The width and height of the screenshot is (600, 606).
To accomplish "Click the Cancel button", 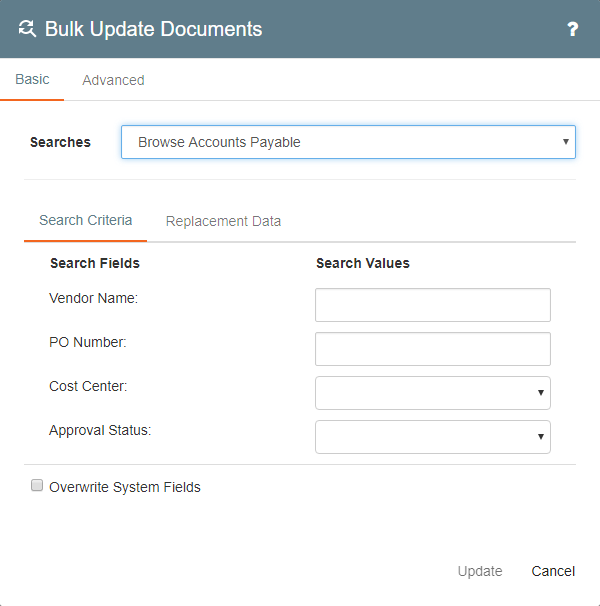I will click(553, 571).
